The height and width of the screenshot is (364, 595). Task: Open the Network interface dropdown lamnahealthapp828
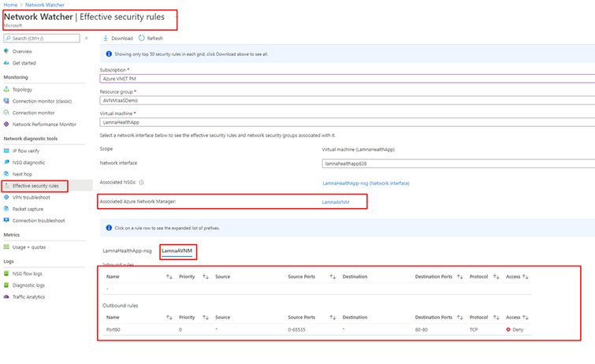click(x=459, y=164)
